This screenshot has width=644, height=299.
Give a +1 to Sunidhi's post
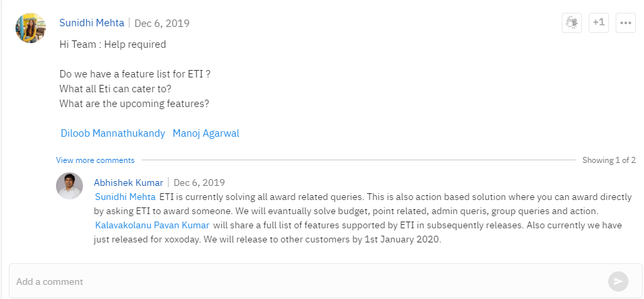pos(599,22)
